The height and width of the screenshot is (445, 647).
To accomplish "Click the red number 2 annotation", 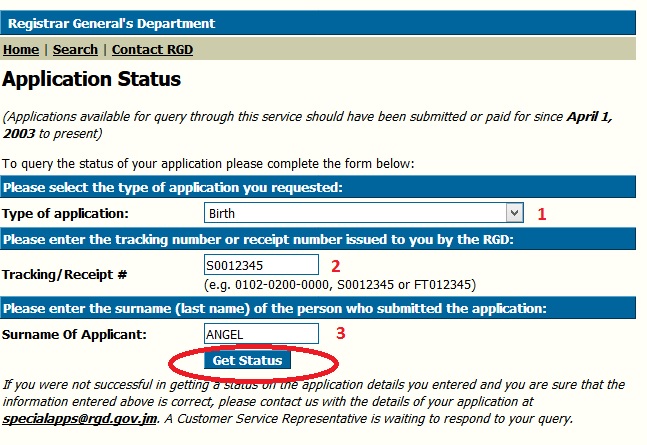I will pyautogui.click(x=337, y=266).
